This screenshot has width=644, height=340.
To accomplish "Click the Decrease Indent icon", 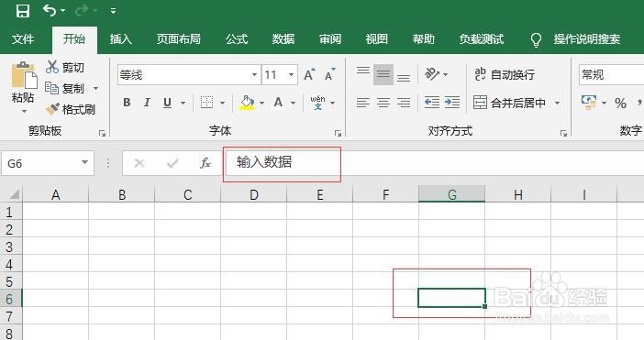I will 432,102.
